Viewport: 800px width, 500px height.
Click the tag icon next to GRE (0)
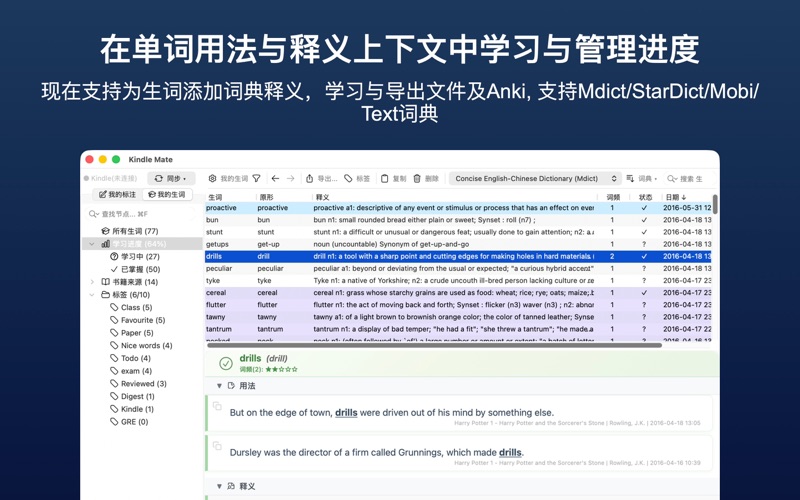[x=114, y=422]
